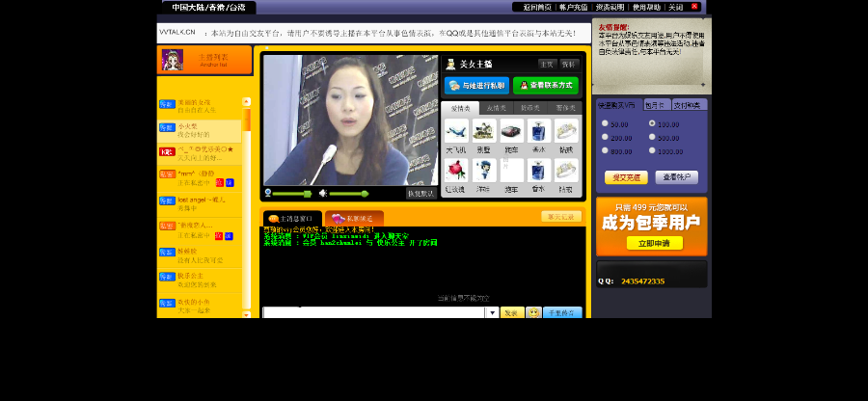Mute sound with the speaker icon

[x=323, y=193]
